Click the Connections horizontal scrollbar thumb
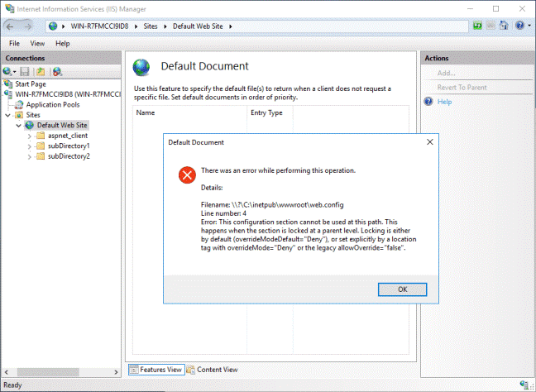 coord(48,372)
